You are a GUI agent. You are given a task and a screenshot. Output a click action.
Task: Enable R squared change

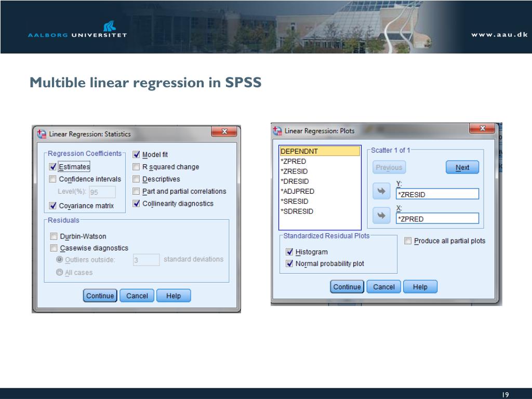(136, 167)
